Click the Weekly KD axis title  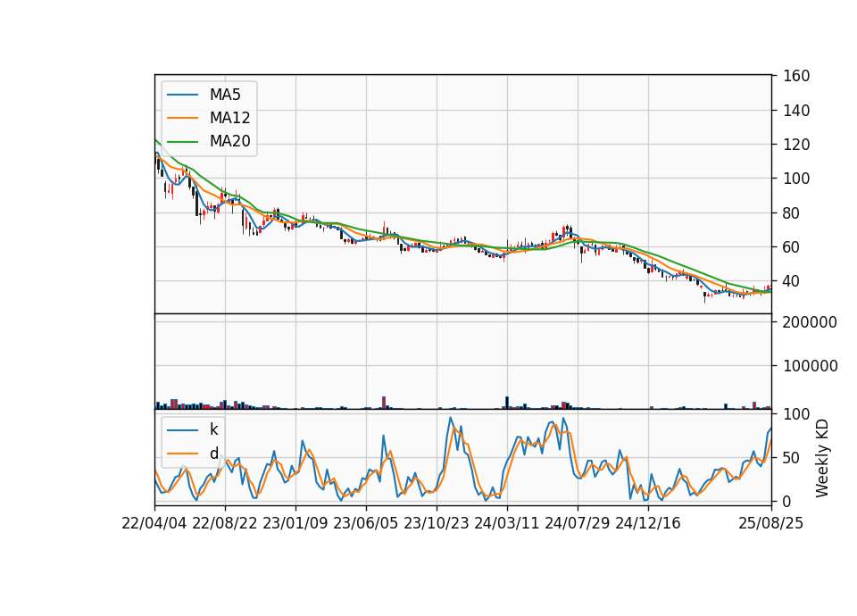pos(821,459)
